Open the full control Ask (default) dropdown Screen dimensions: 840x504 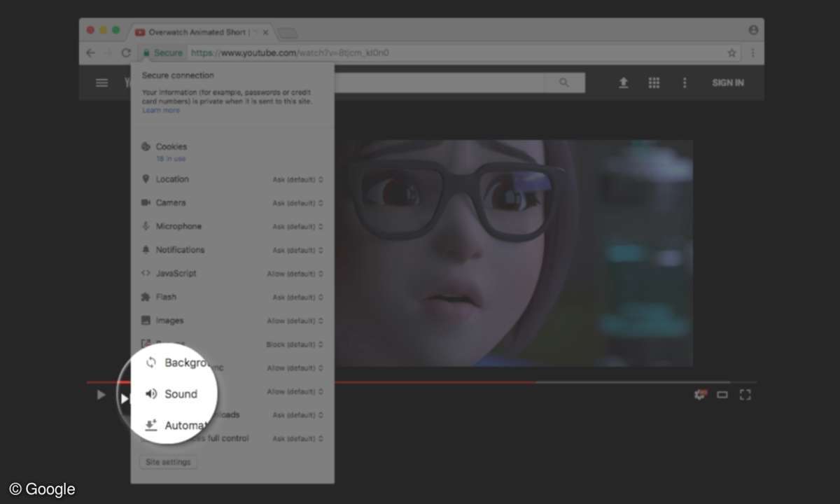(297, 439)
